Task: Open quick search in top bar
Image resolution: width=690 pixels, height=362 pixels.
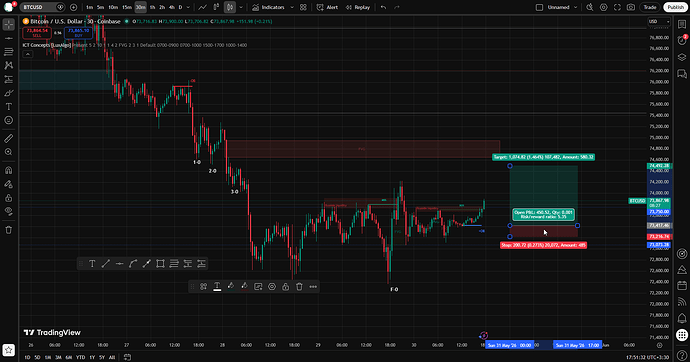Action: point(590,7)
